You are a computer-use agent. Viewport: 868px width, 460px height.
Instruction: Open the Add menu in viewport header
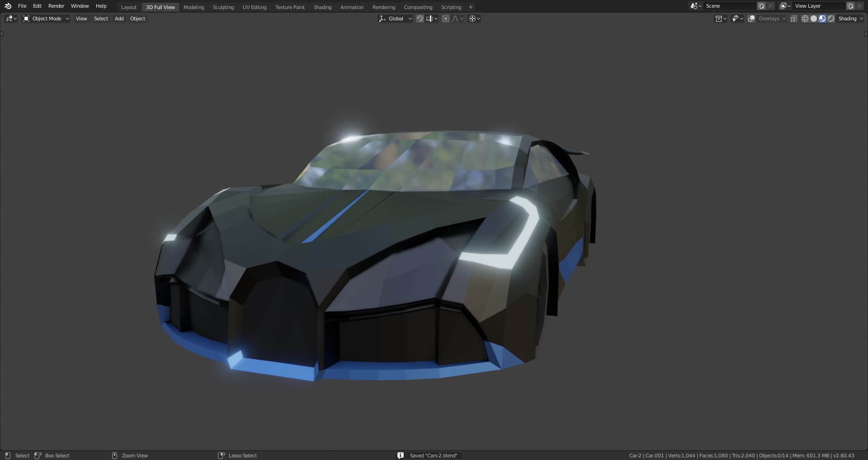pos(119,19)
